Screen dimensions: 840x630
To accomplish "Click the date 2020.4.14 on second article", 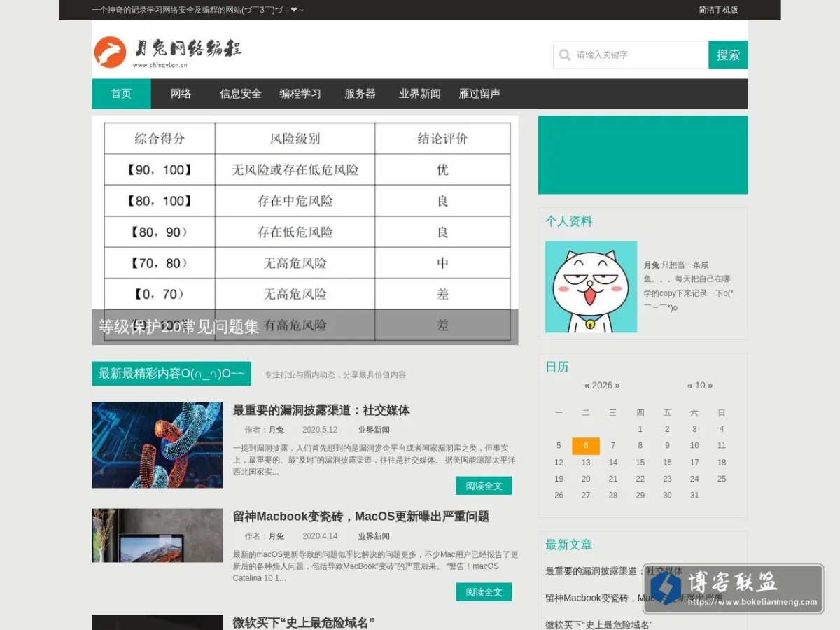I will (x=320, y=536).
